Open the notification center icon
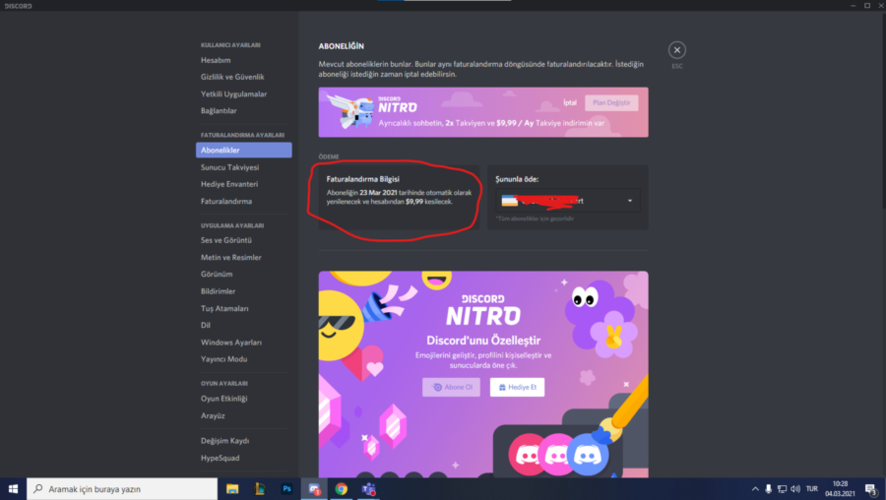Viewport: 886px width, 500px height. 871,489
